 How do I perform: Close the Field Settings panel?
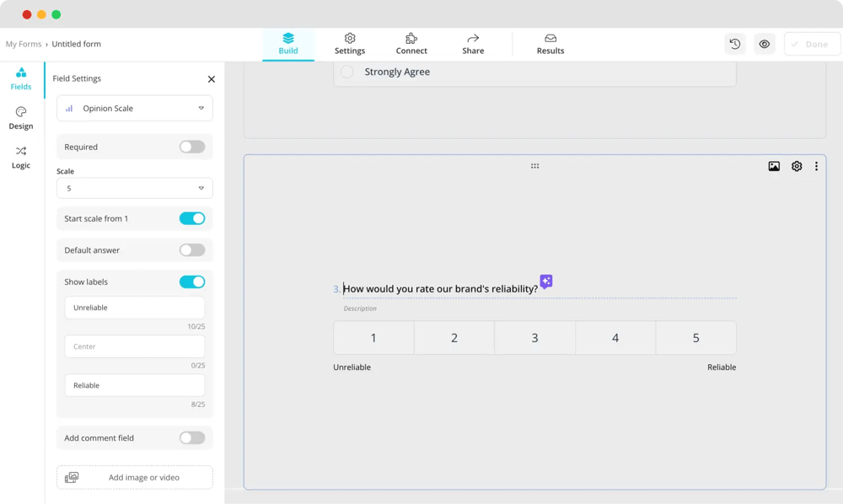pyautogui.click(x=211, y=79)
